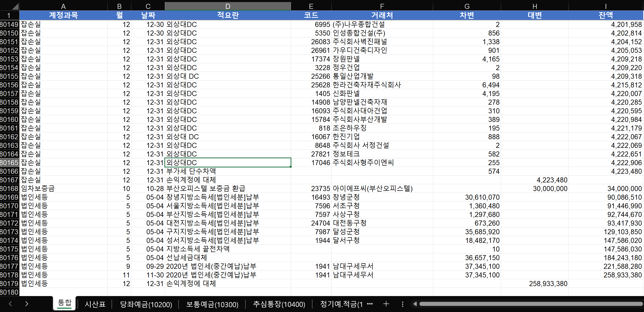Go to 추심통장(10400) sheet tab

point(279,304)
